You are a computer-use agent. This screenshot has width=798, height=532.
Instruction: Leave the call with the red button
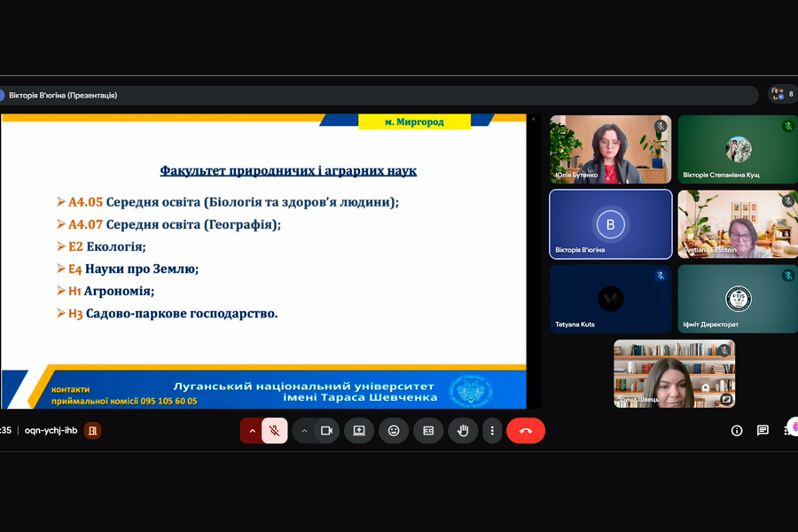coord(526,431)
